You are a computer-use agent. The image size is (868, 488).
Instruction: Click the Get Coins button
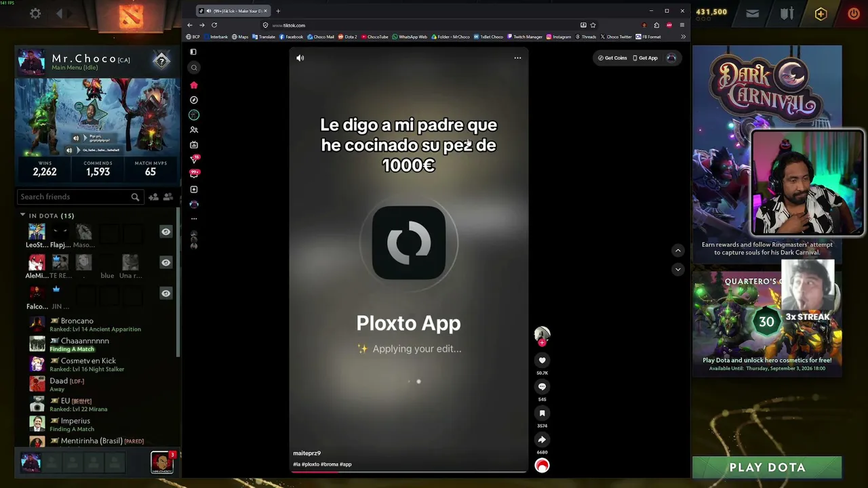[x=612, y=58]
